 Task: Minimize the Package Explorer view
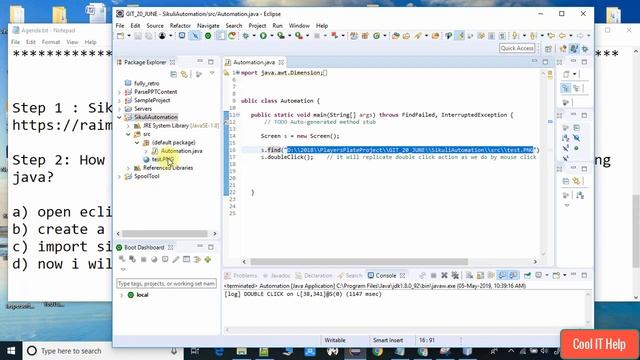tap(200, 62)
